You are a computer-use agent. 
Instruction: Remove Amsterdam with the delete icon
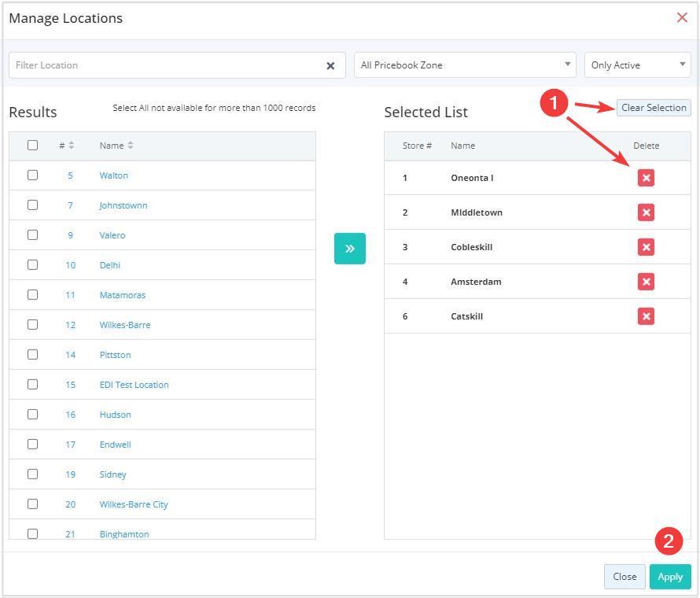646,282
